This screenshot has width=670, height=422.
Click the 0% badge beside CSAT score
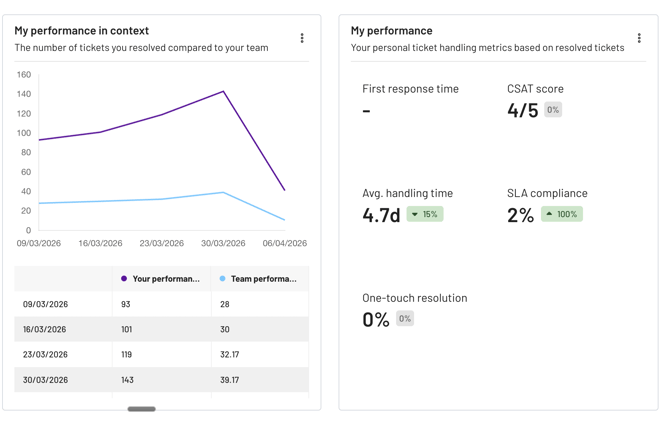(x=553, y=110)
